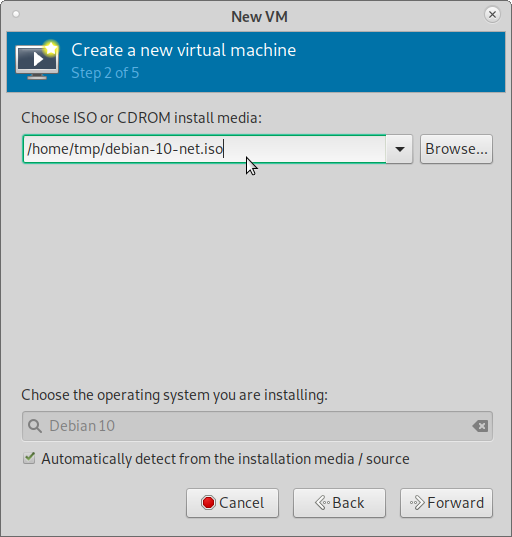Open the window menu dot at the top left
The image size is (512, 537).
click(x=16, y=14)
